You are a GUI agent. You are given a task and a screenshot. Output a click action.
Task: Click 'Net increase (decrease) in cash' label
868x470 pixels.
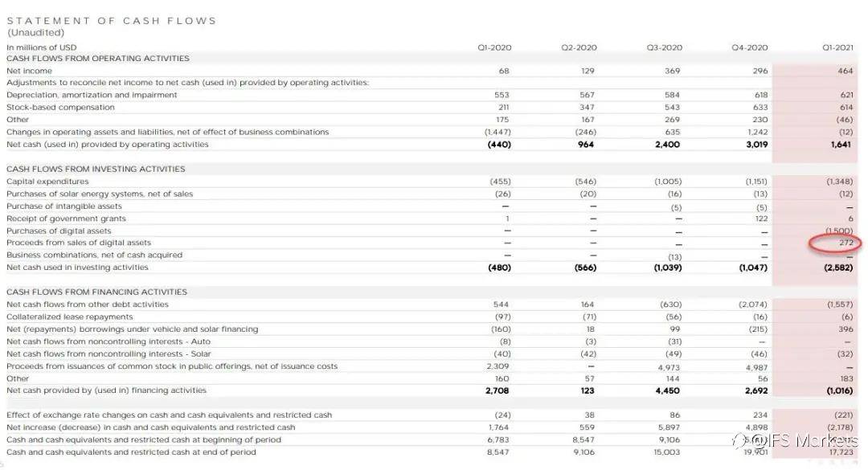[151, 427]
